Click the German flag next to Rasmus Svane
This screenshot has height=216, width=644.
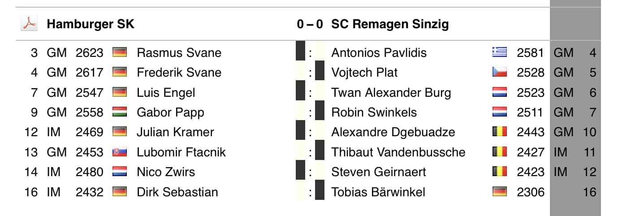120,53
